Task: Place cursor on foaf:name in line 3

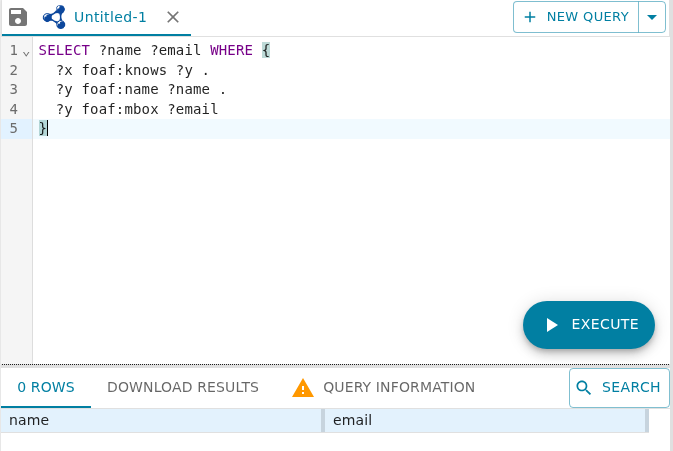Action: [x=120, y=89]
